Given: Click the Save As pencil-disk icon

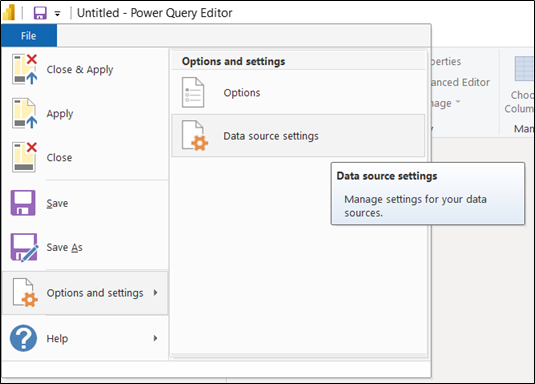Looking at the screenshot, I should point(24,247).
